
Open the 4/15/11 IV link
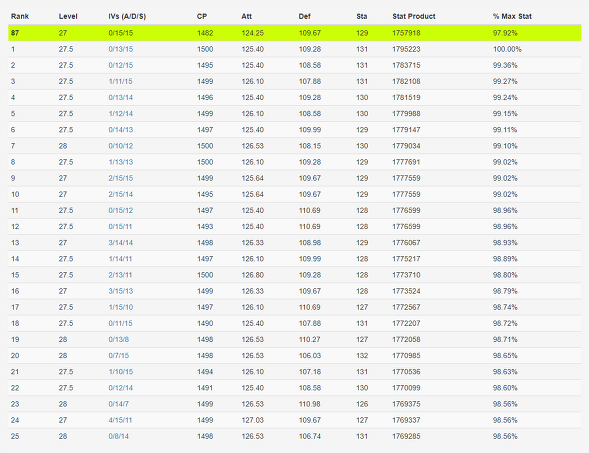120,421
